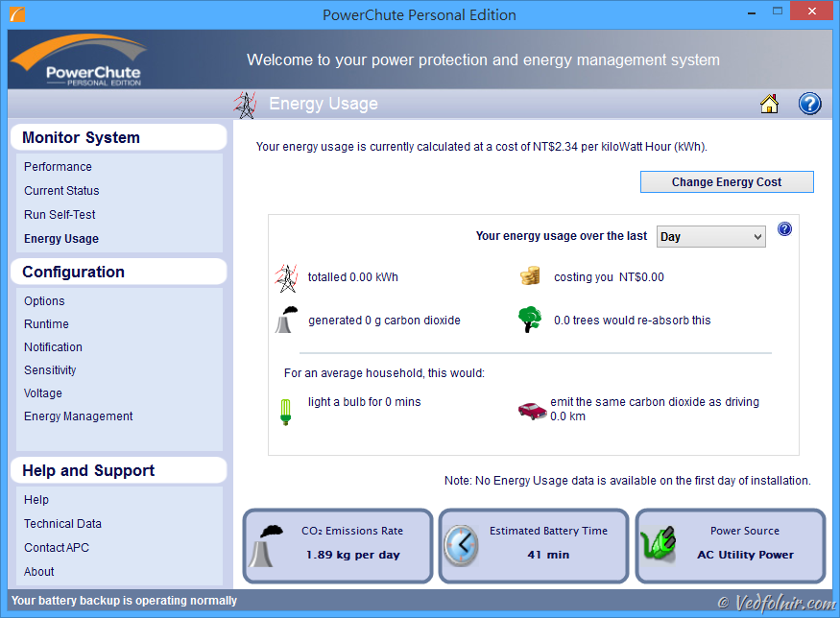The image size is (840, 618).
Task: Open Notification settings
Action: tap(53, 347)
